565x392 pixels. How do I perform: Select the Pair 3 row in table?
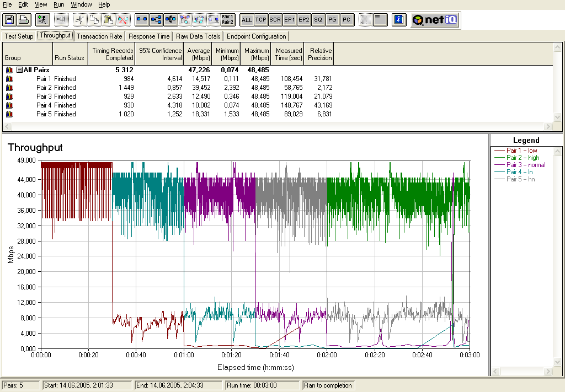44,96
